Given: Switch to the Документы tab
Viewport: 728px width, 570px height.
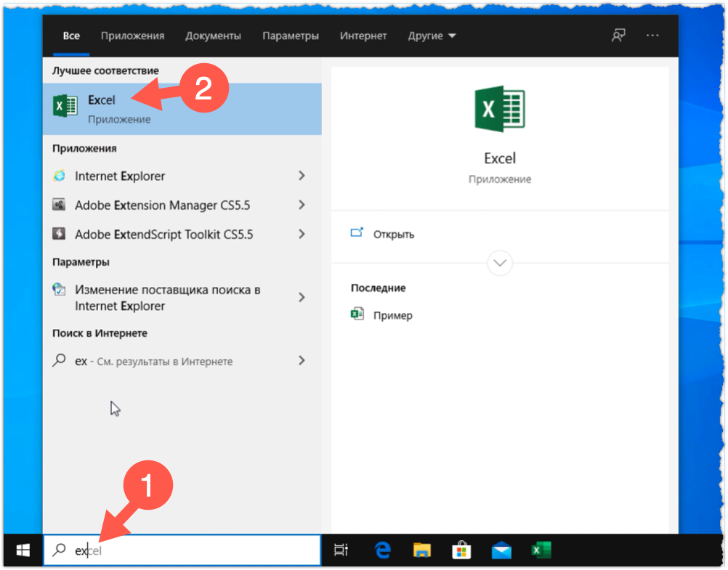Looking at the screenshot, I should 213,36.
